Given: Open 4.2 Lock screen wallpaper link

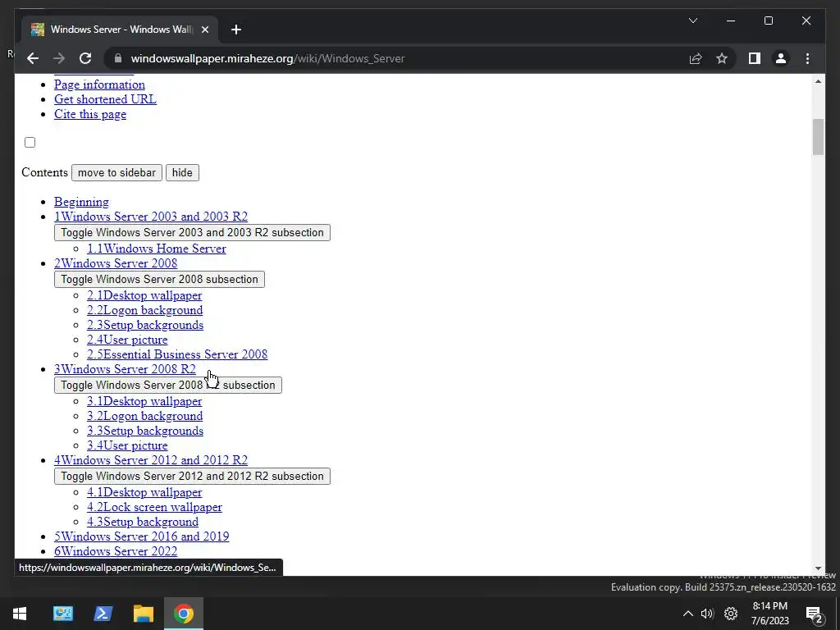Looking at the screenshot, I should pyautogui.click(x=155, y=507).
